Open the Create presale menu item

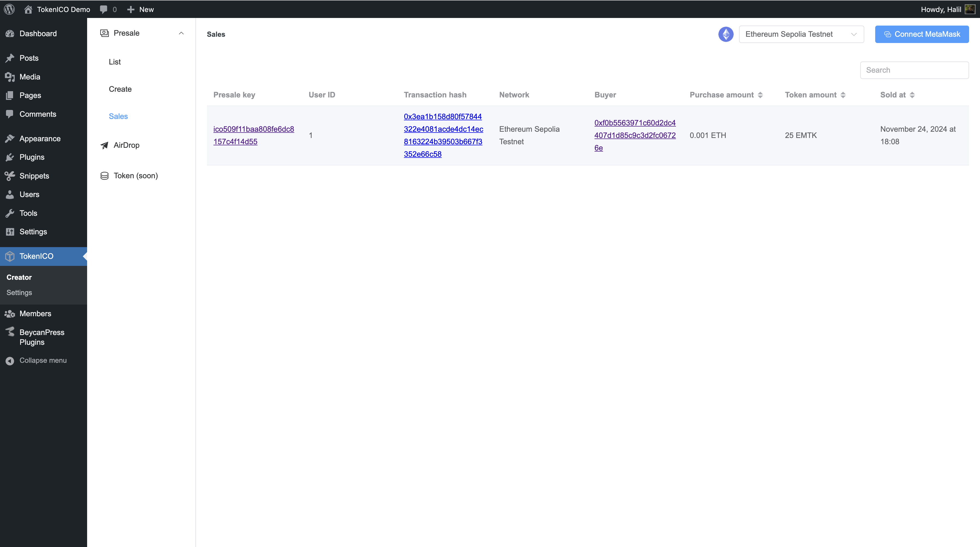point(120,89)
